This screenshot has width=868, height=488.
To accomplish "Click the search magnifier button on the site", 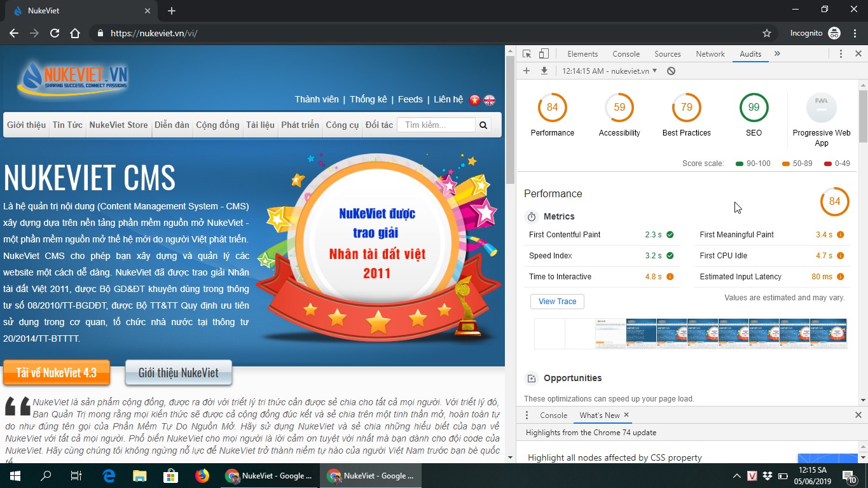I will coord(483,125).
